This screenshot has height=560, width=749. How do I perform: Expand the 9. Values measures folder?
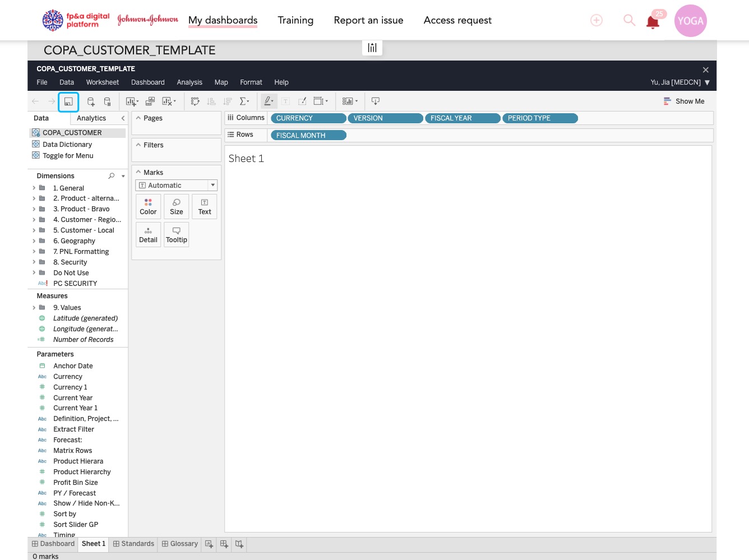(x=34, y=308)
